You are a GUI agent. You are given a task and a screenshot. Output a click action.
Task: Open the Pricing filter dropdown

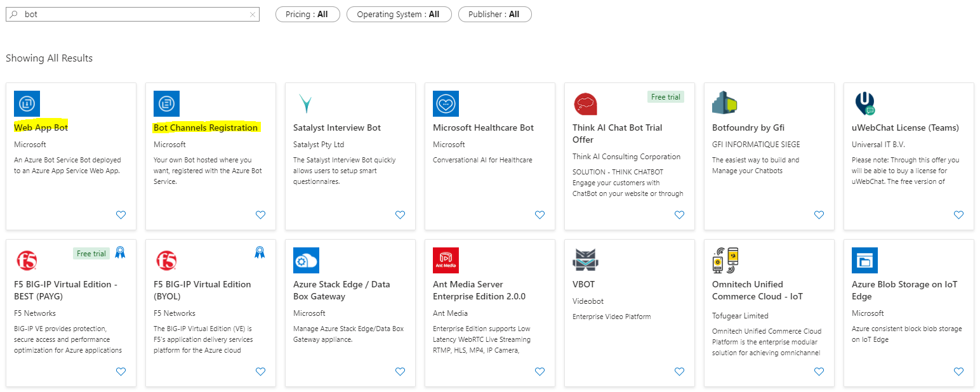(307, 14)
